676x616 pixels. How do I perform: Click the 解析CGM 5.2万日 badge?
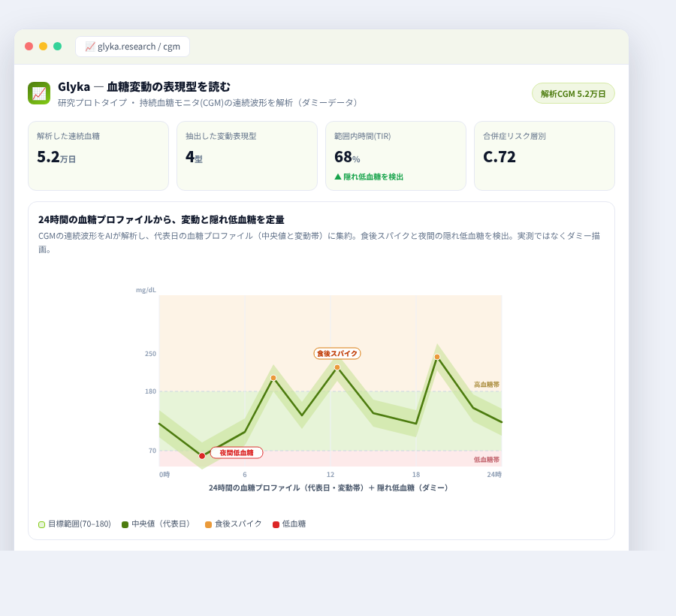coord(573,94)
